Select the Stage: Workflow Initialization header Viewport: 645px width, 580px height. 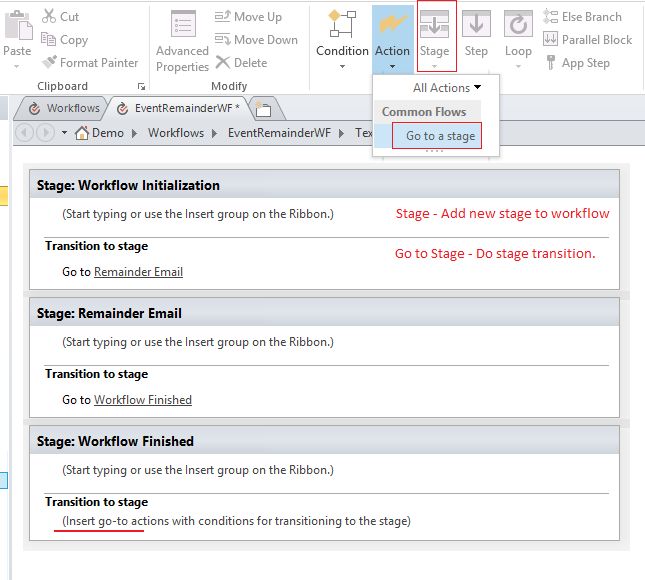point(325,185)
